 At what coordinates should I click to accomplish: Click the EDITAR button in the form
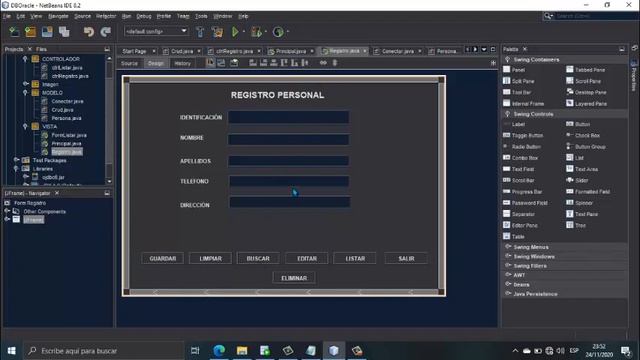[x=307, y=258]
